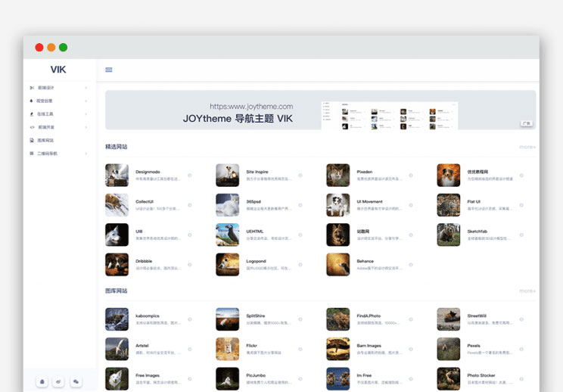Click more+ link next to 精选网站

(527, 147)
